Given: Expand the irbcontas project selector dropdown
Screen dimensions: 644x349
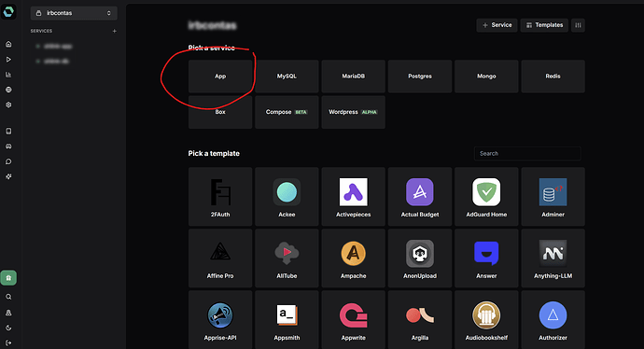Looking at the screenshot, I should click(x=74, y=13).
